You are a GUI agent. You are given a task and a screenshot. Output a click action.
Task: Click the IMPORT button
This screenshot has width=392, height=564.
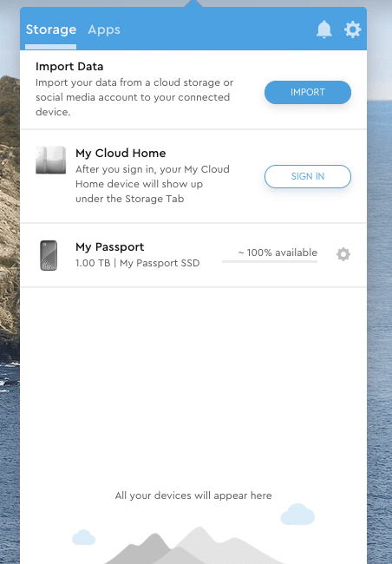pos(308,92)
